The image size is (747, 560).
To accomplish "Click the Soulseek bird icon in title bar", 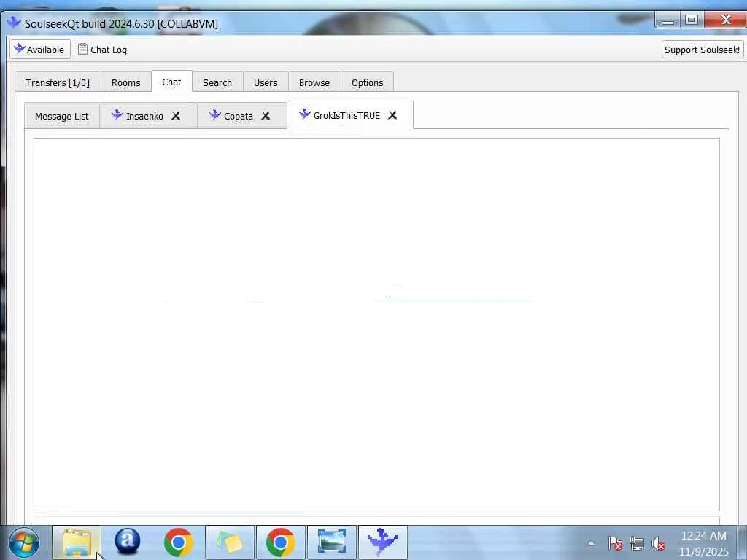I will (x=14, y=23).
